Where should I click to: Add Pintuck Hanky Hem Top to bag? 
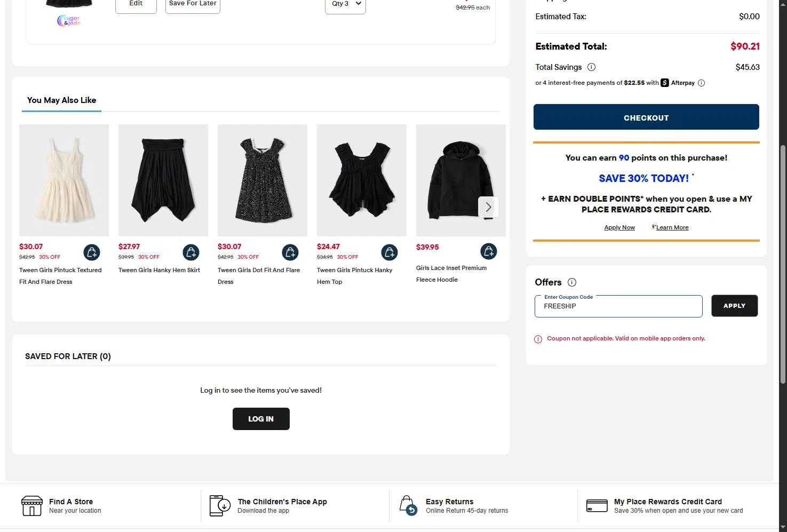(x=389, y=252)
